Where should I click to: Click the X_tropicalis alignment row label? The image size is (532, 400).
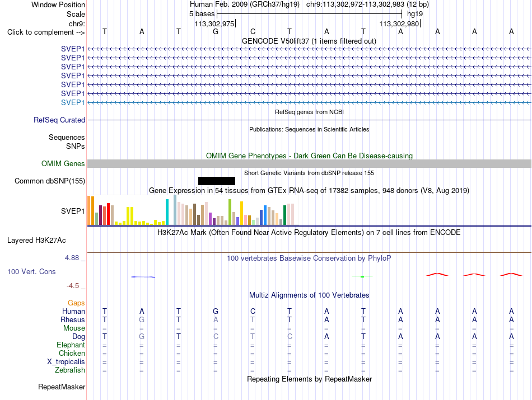(66, 362)
